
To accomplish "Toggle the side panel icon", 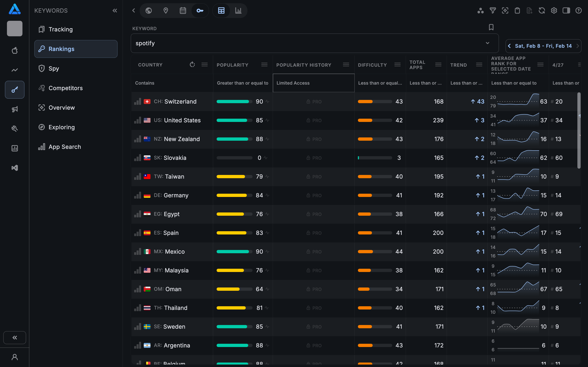I will pos(566,10).
